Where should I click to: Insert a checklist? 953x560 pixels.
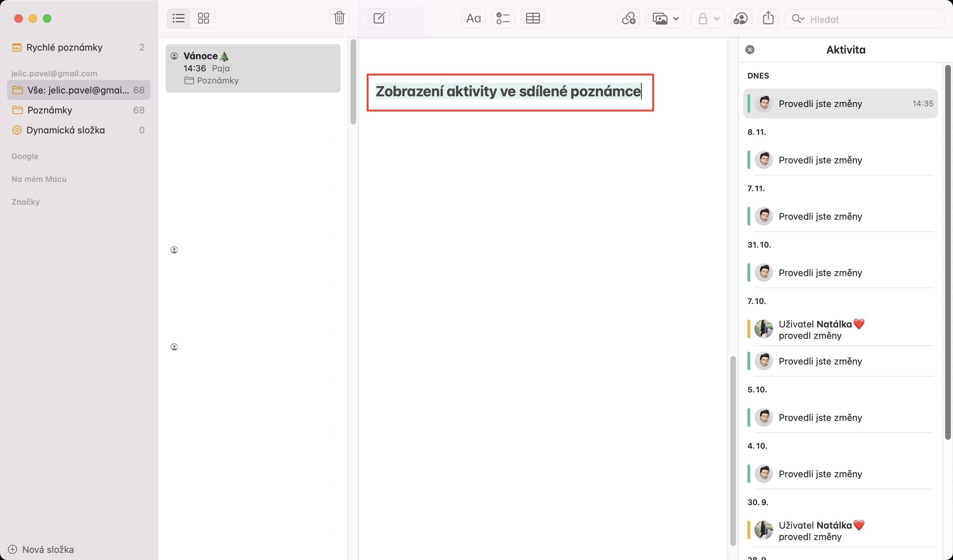point(503,18)
